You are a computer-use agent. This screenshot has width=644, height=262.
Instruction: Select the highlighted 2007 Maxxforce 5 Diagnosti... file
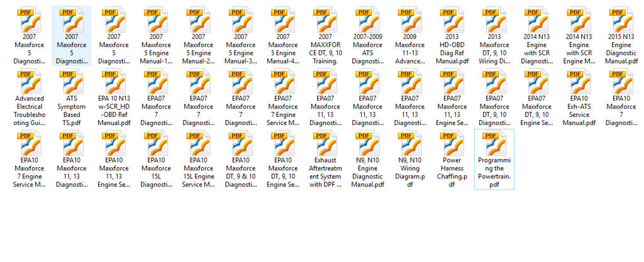72,36
